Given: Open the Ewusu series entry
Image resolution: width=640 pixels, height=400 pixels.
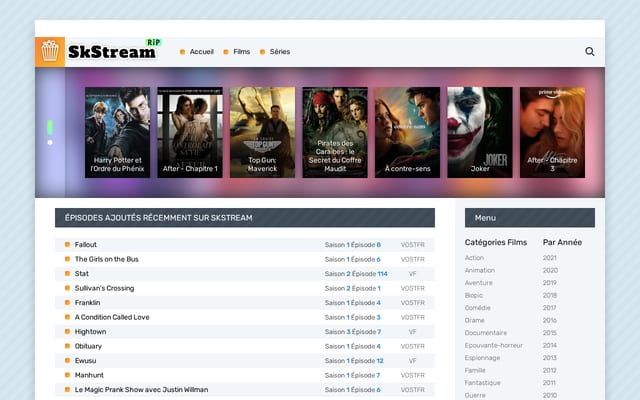Looking at the screenshot, I should pos(85,360).
